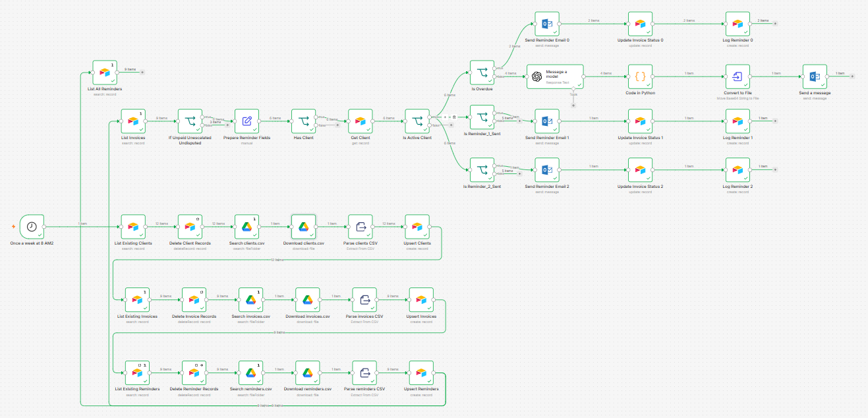Select the List Existing Reminders node
This screenshot has height=418, width=868.
[x=138, y=373]
